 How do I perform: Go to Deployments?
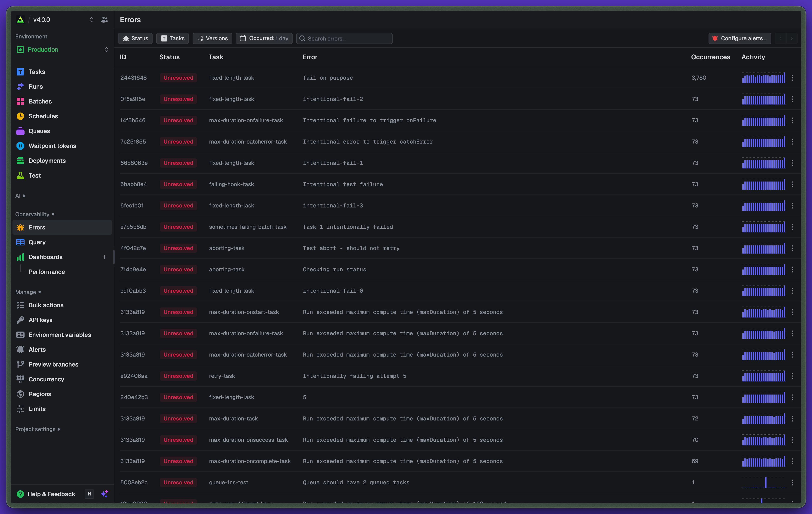(x=62, y=160)
